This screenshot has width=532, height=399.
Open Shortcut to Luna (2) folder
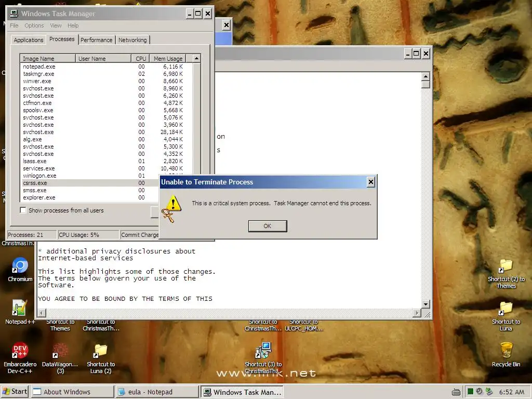click(101, 358)
